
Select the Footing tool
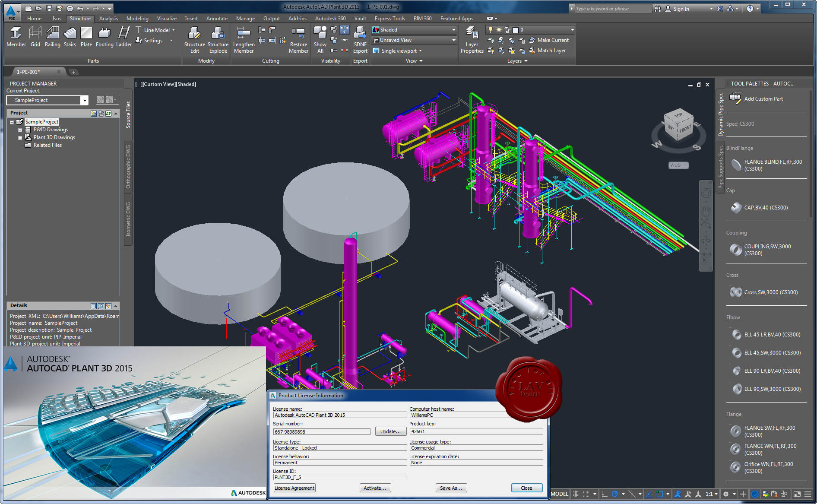pos(104,37)
